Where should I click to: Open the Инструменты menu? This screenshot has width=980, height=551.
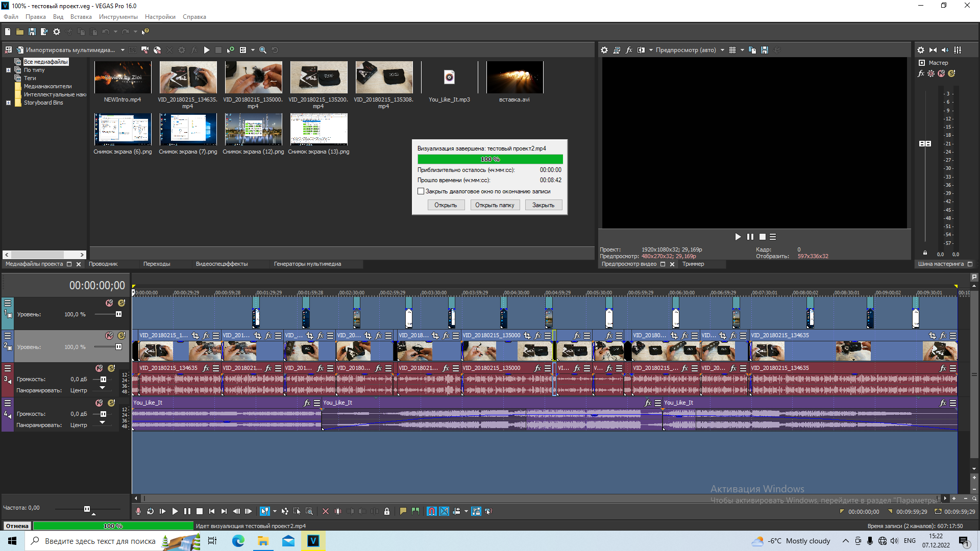(118, 17)
